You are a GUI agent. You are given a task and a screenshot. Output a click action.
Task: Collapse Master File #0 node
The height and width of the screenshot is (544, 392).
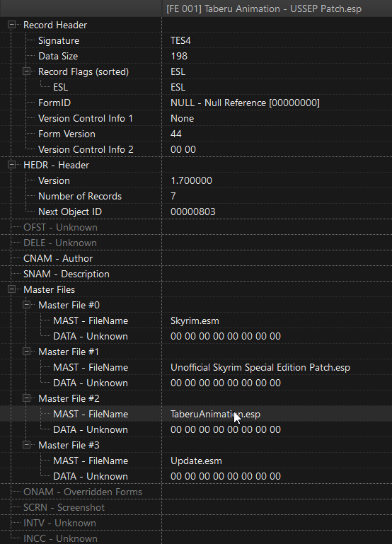(27, 305)
